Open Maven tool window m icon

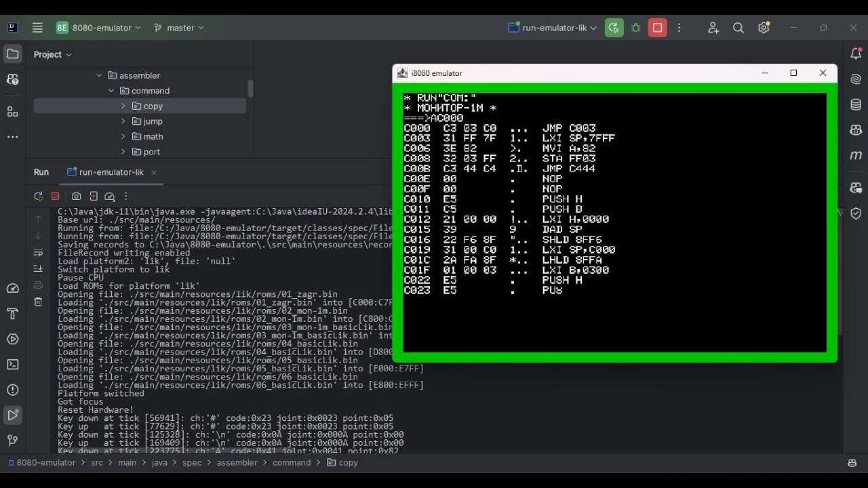click(856, 155)
